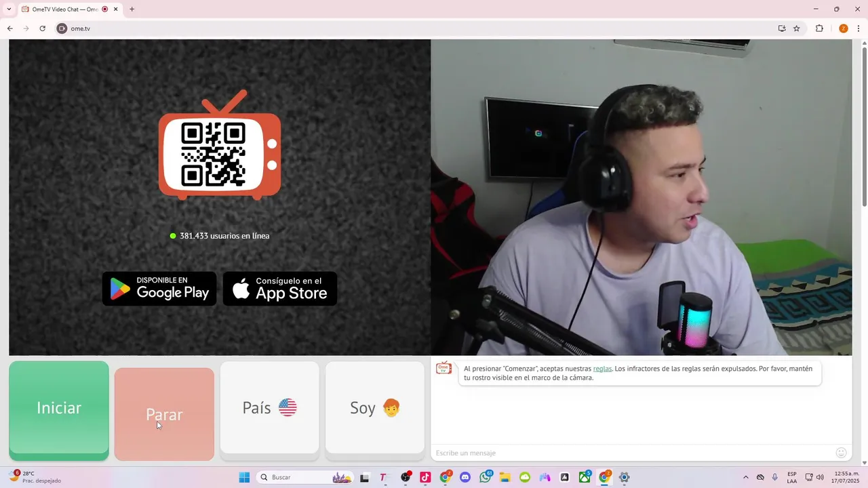
Task: Open the network tray icon
Action: (809, 477)
